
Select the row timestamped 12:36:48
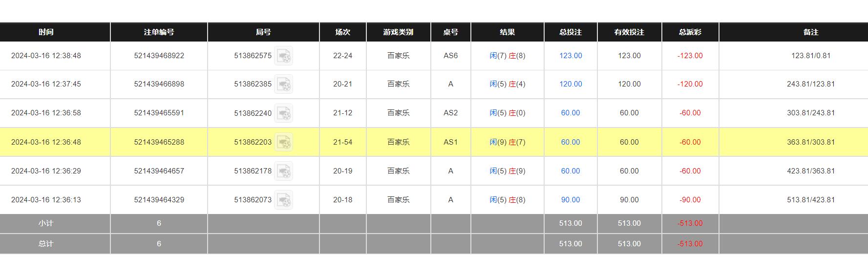46,142
